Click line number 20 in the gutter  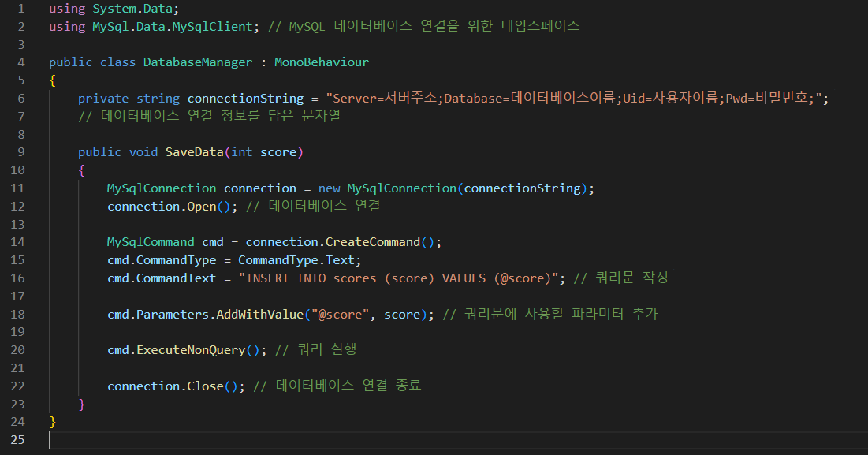point(17,350)
